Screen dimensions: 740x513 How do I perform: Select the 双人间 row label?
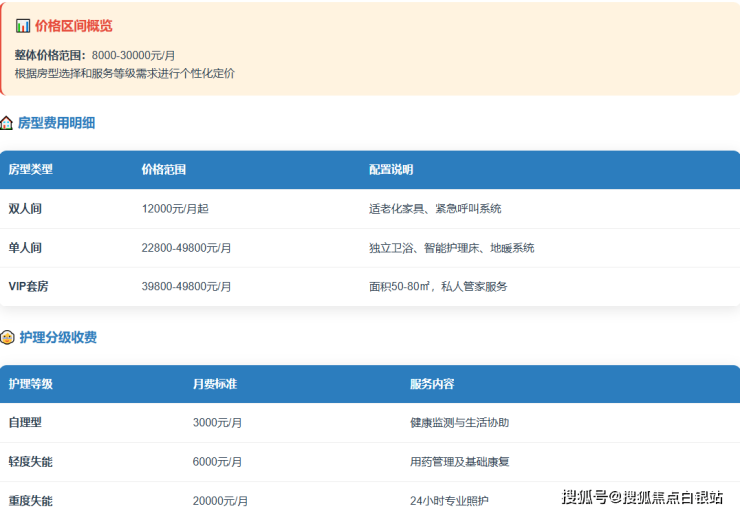pos(25,209)
